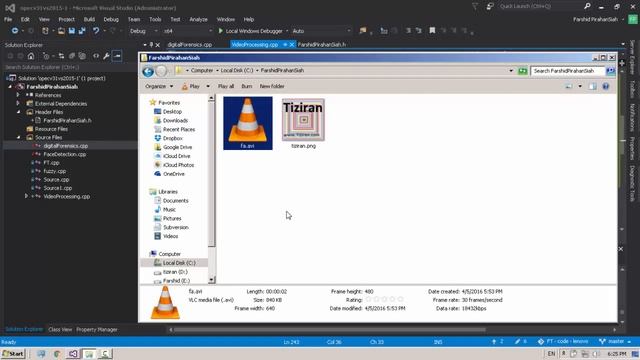This screenshot has height=360, width=640.
Task: Click the Navigate Backward icon in Visual Studio
Action: [15, 31]
